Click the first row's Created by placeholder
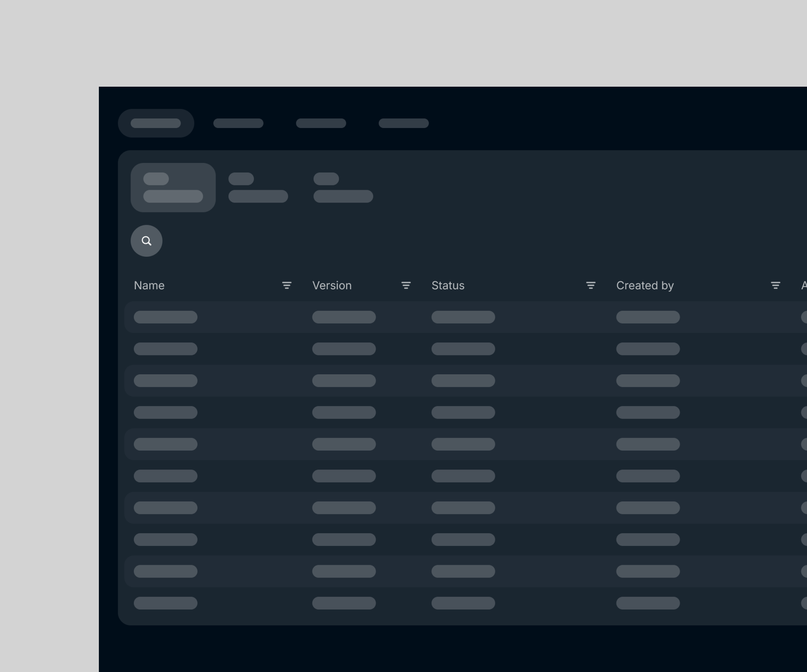Screen dimensions: 807x672 648,317
